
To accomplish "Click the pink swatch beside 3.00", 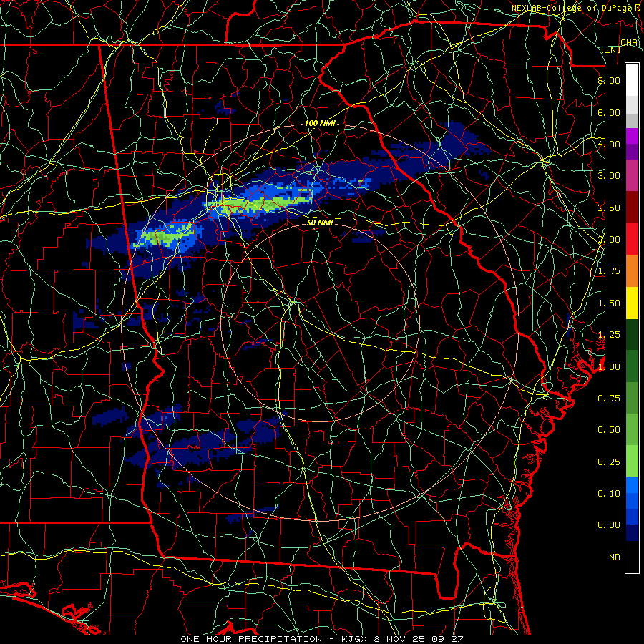I will tap(632, 175).
